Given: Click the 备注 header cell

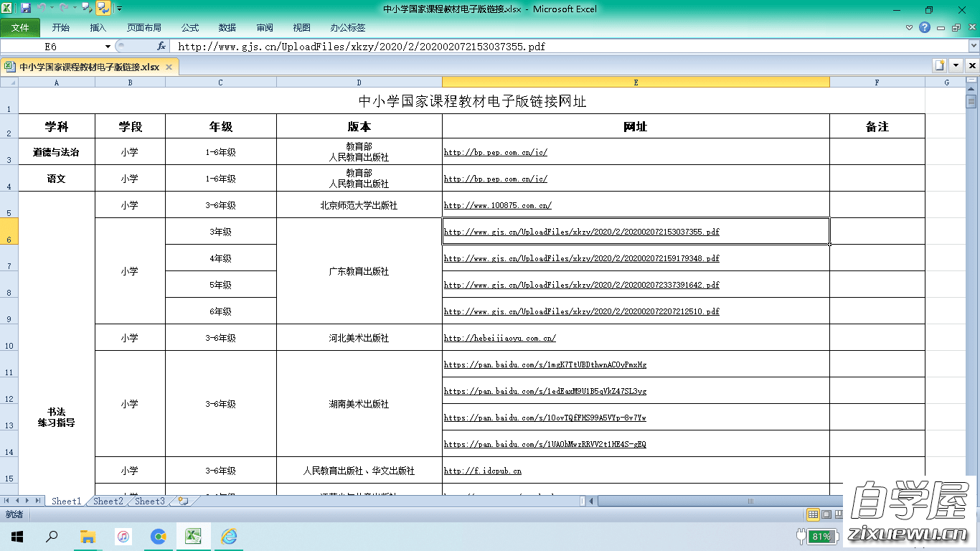Looking at the screenshot, I should pos(877,126).
